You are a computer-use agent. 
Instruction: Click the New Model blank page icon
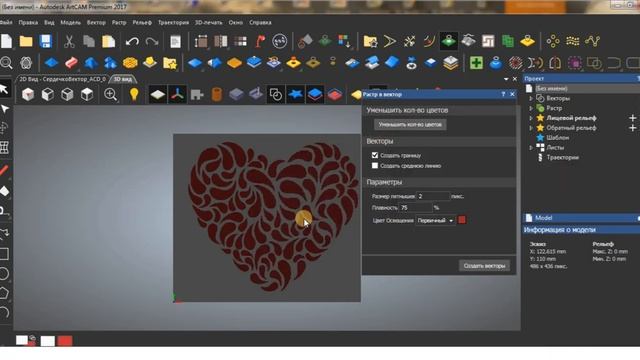coord(7,41)
